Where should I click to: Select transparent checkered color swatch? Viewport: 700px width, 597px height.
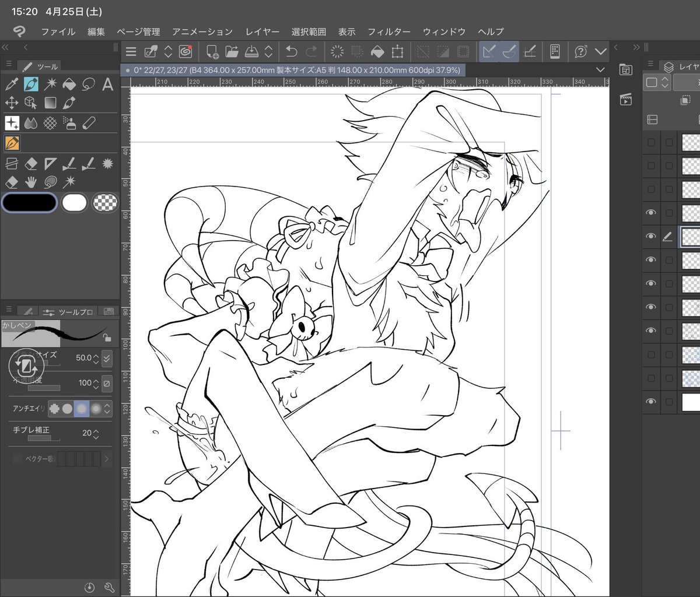(x=106, y=202)
